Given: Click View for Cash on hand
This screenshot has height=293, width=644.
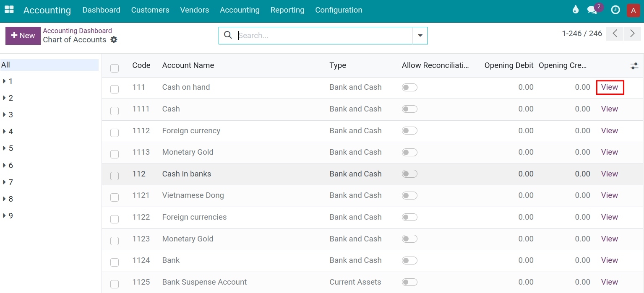Looking at the screenshot, I should (x=610, y=87).
